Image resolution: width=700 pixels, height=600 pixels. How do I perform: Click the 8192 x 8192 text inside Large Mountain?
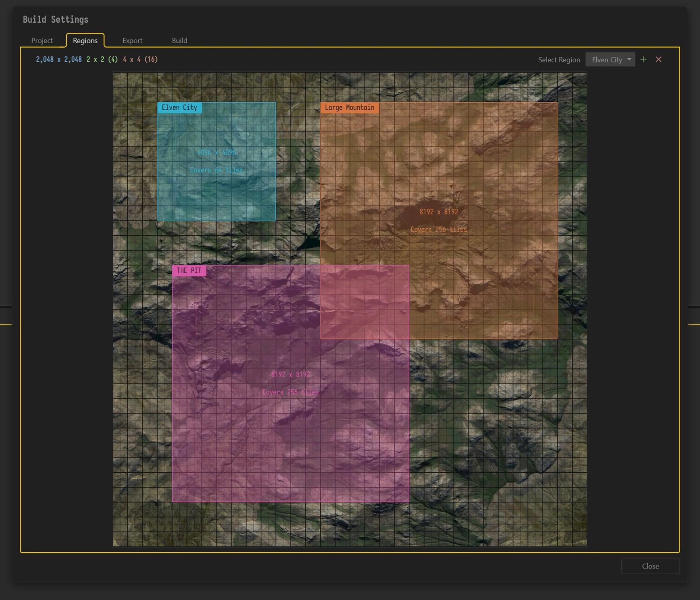click(438, 211)
